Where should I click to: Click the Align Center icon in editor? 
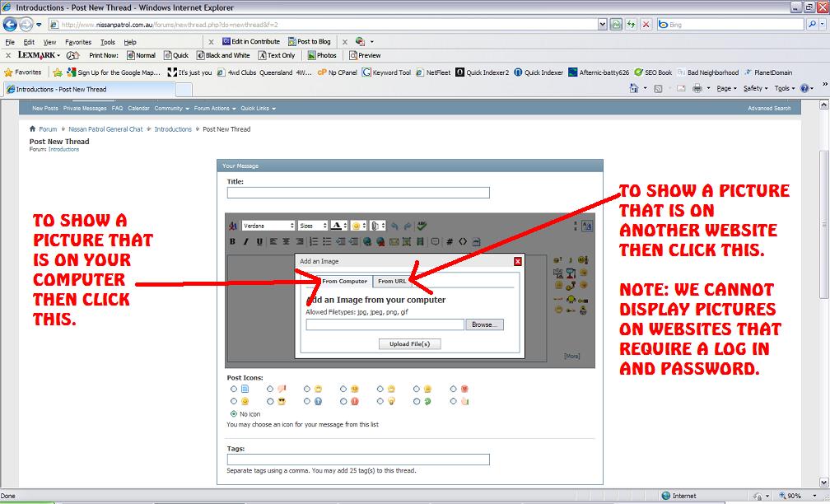287,241
